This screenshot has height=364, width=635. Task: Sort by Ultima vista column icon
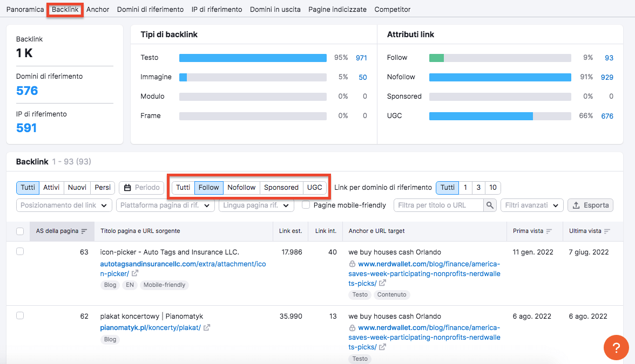(x=607, y=231)
